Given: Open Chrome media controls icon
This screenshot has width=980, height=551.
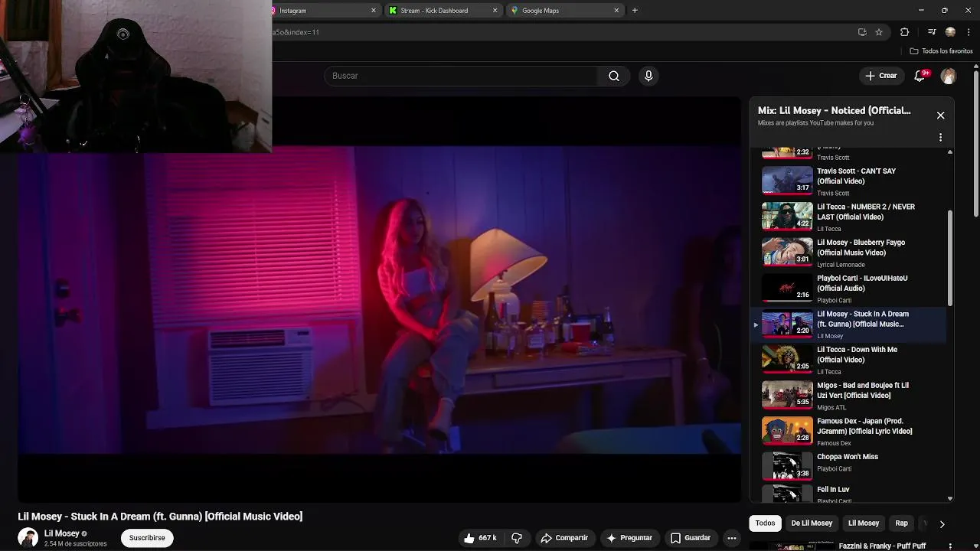Looking at the screenshot, I should click(932, 32).
